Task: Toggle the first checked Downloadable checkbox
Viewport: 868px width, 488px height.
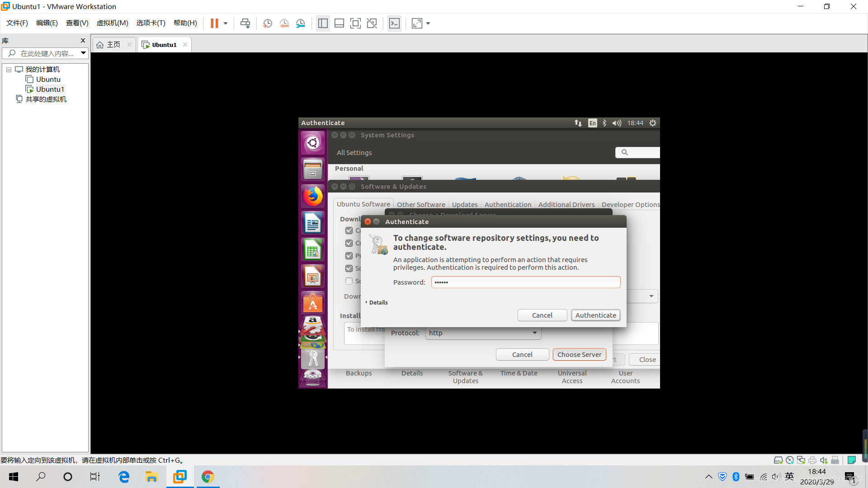Action: 349,230
